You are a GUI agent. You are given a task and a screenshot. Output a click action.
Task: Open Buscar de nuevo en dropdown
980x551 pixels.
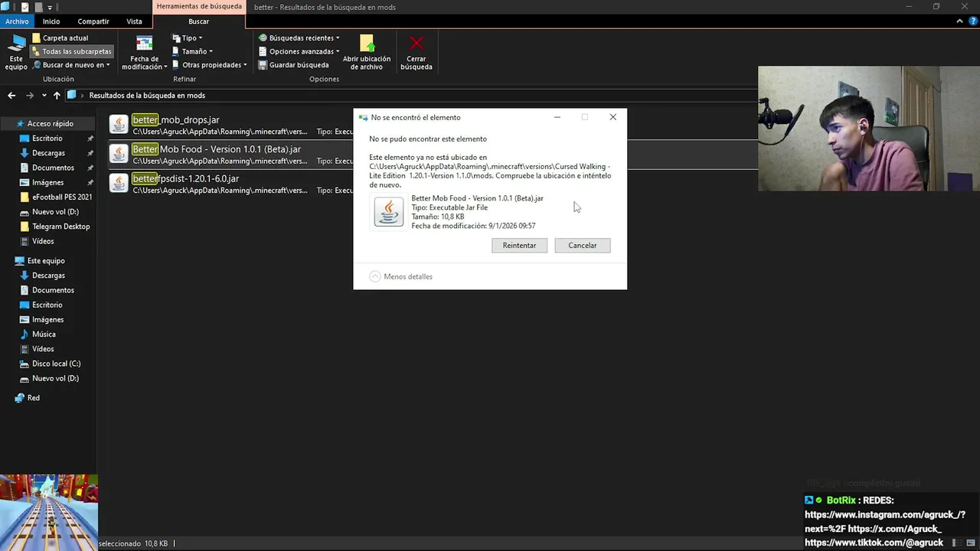pos(71,65)
